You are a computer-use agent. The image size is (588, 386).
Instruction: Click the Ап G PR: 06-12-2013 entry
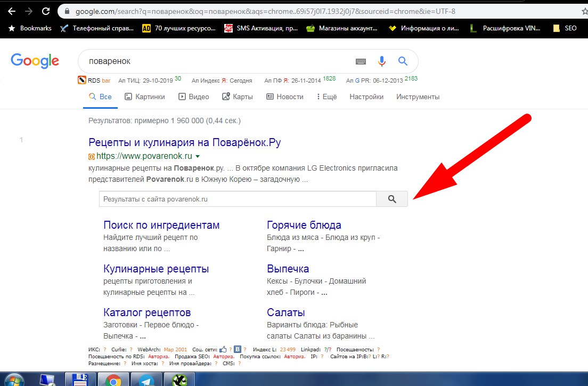[381, 80]
